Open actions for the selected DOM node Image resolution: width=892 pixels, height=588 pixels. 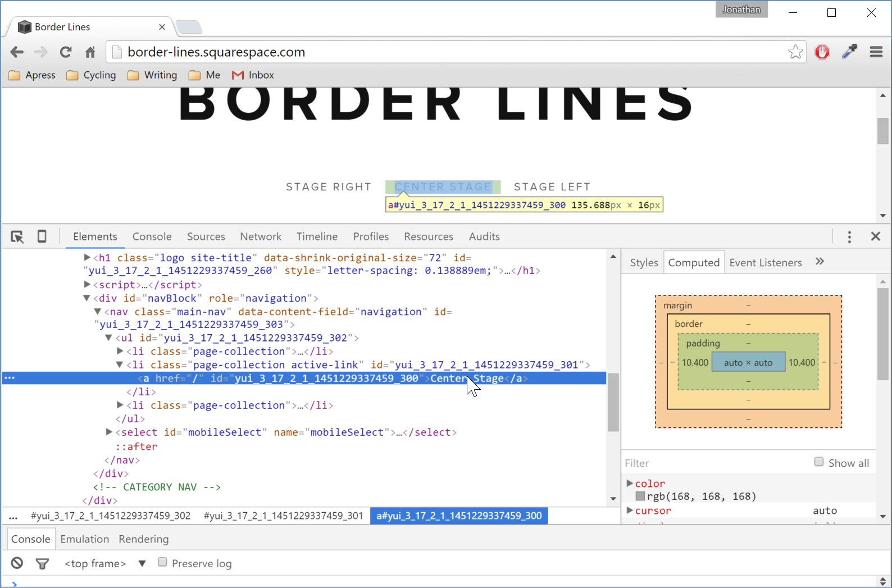tap(10, 378)
